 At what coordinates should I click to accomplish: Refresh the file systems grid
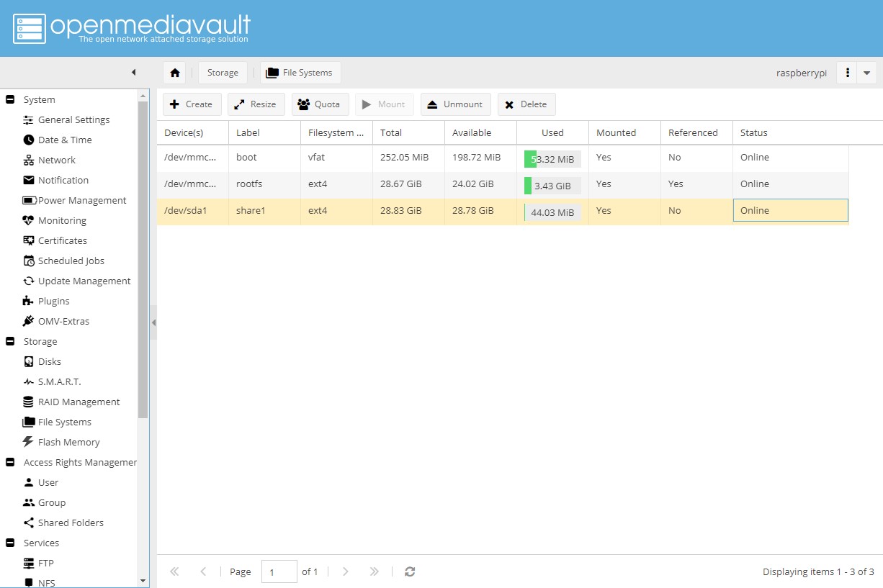(x=410, y=571)
